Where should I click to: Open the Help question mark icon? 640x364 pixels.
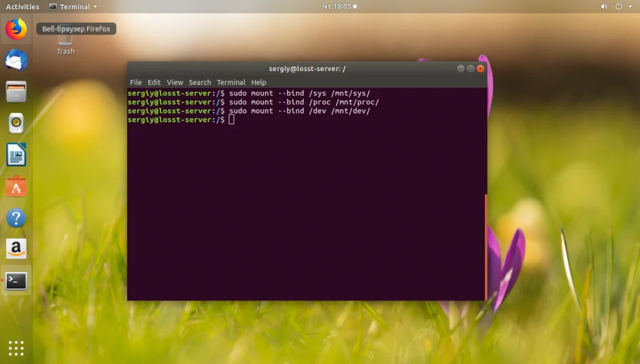(x=16, y=218)
